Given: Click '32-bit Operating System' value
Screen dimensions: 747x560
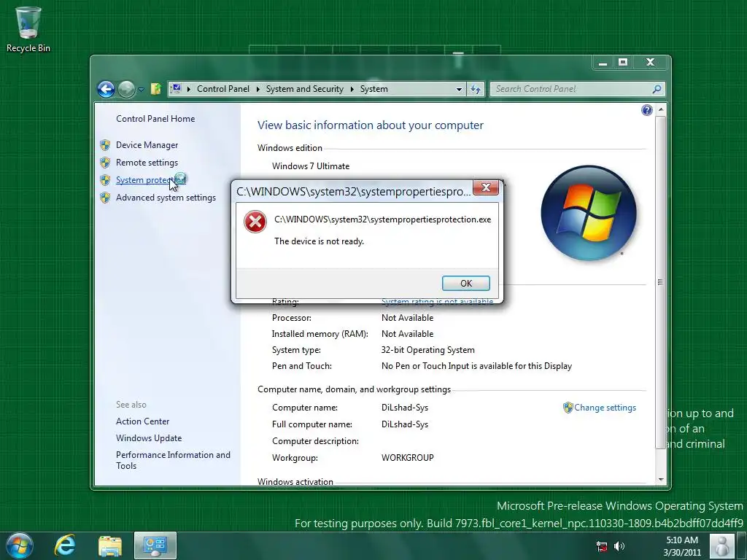Looking at the screenshot, I should [x=427, y=350].
